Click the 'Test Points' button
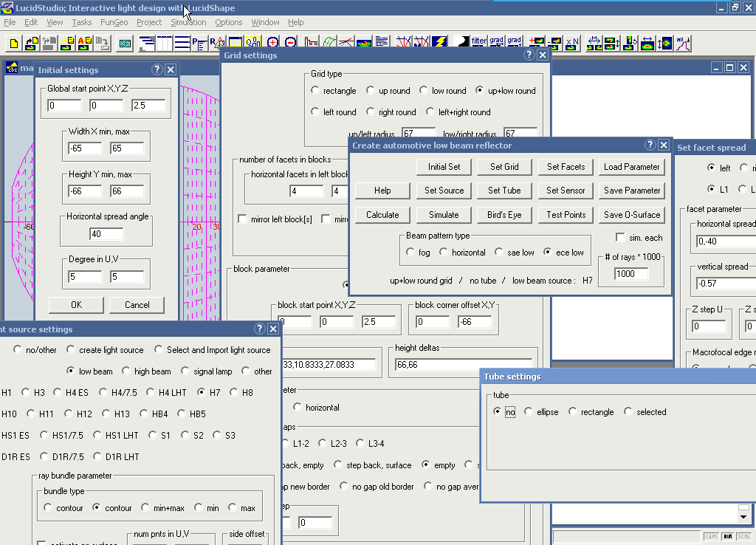756x545 pixels. pyautogui.click(x=566, y=215)
